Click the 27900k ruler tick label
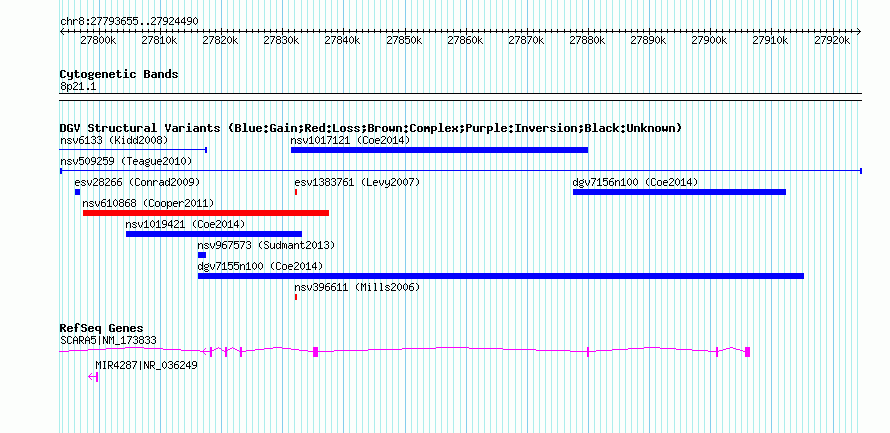The height and width of the screenshot is (433, 890). (x=710, y=41)
